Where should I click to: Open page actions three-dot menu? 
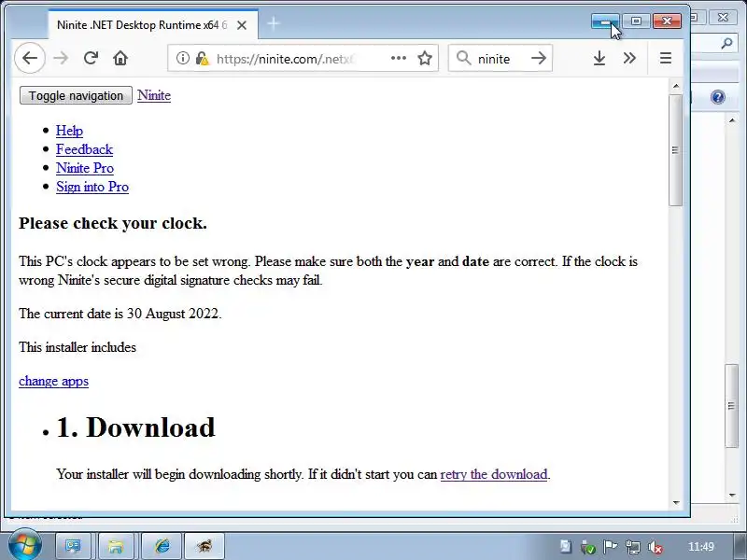pyautogui.click(x=399, y=58)
